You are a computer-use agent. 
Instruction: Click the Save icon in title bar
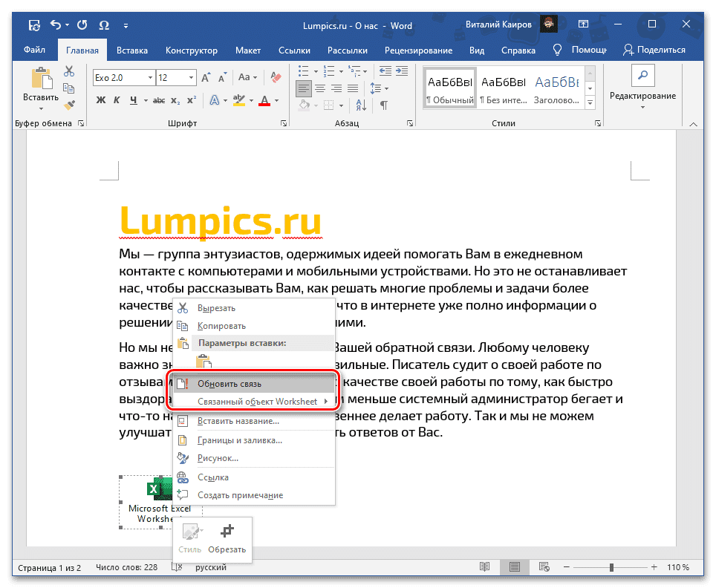pos(34,24)
